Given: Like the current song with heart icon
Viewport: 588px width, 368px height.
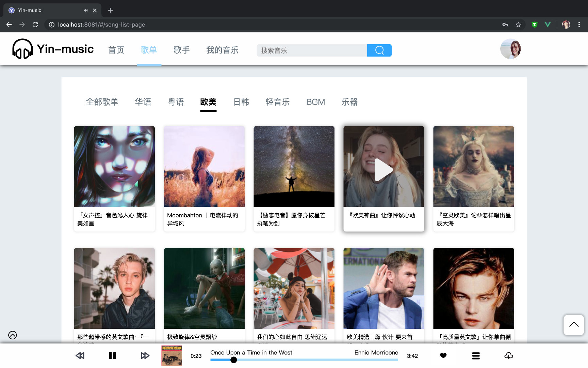Looking at the screenshot, I should coord(443,356).
